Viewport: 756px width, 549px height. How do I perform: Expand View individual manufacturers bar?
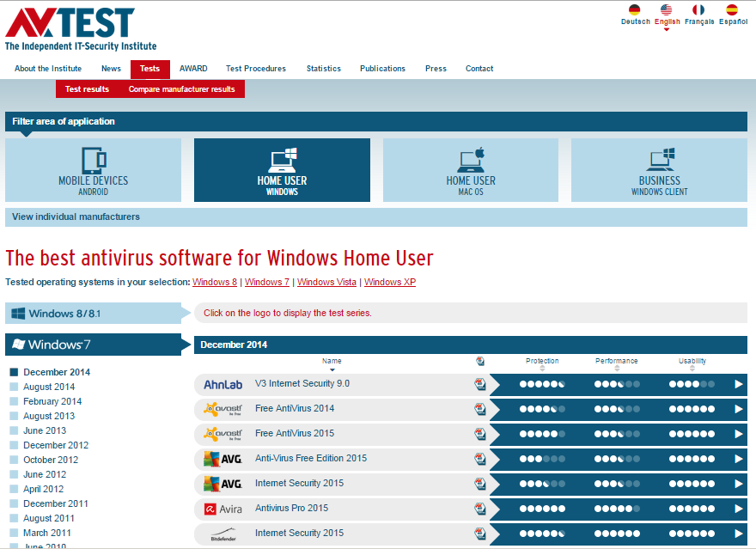click(376, 217)
